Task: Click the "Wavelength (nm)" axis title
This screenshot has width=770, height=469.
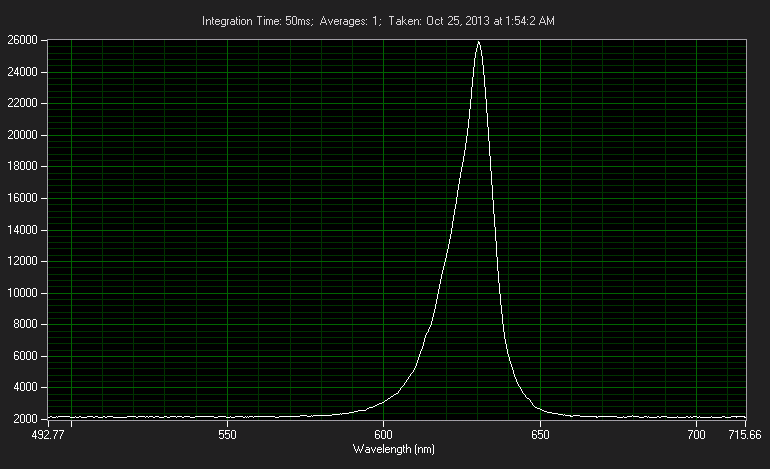Action: point(391,450)
